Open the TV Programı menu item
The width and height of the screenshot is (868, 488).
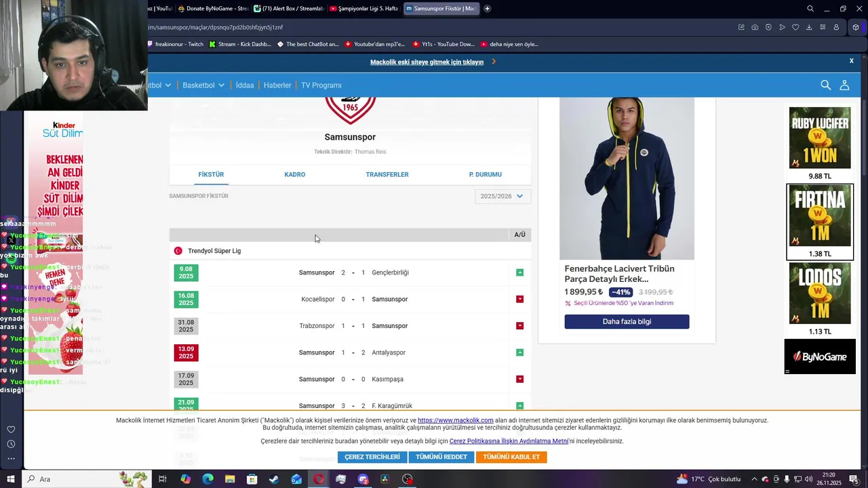321,85
